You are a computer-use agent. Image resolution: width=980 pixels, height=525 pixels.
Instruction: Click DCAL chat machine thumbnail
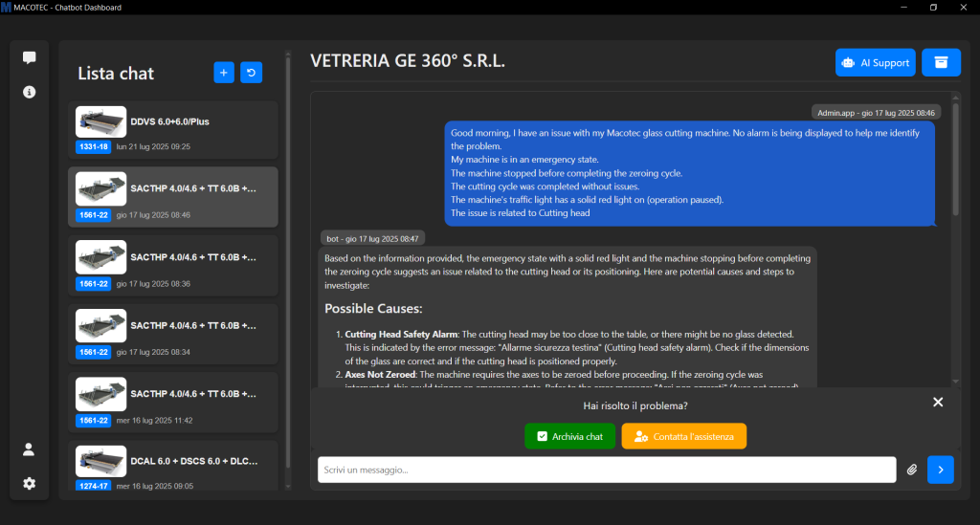click(100, 461)
